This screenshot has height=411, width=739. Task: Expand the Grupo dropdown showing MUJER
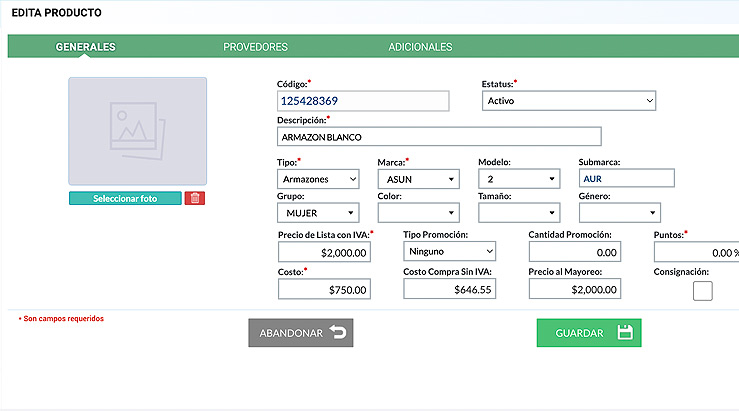(318, 213)
